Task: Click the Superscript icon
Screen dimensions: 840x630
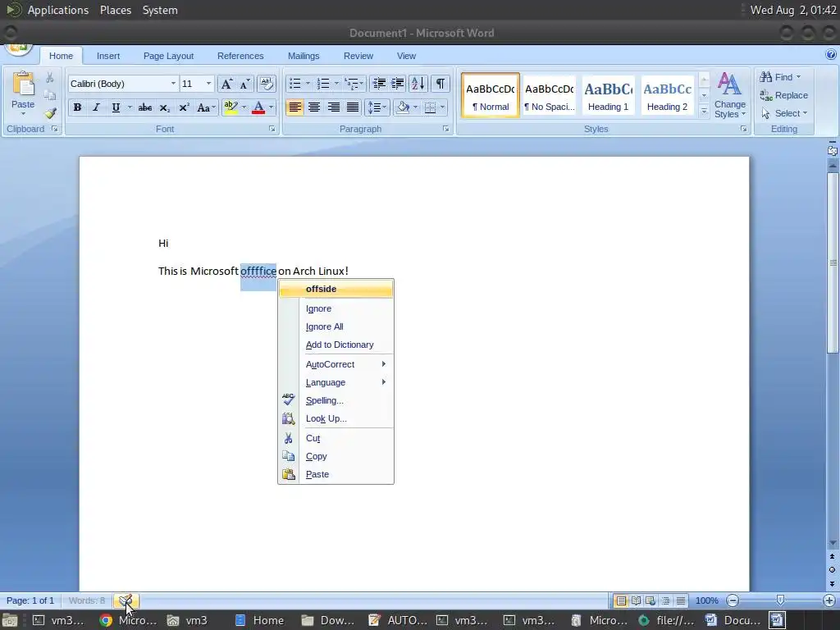Action: 184,107
